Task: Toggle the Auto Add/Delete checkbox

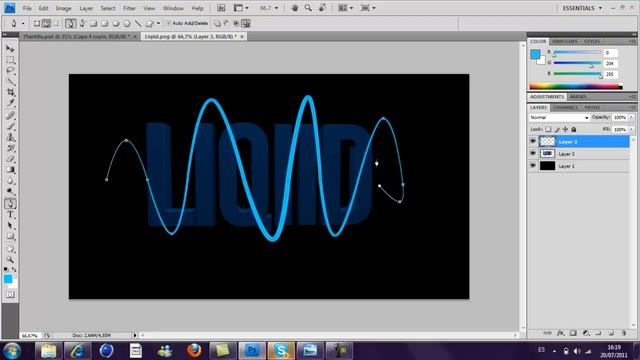Action: pyautogui.click(x=169, y=24)
